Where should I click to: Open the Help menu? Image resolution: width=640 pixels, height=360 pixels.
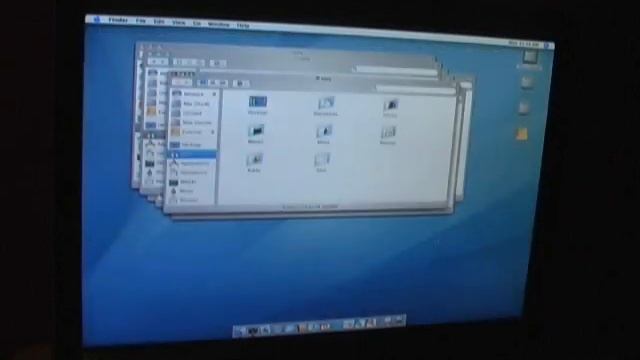point(243,25)
